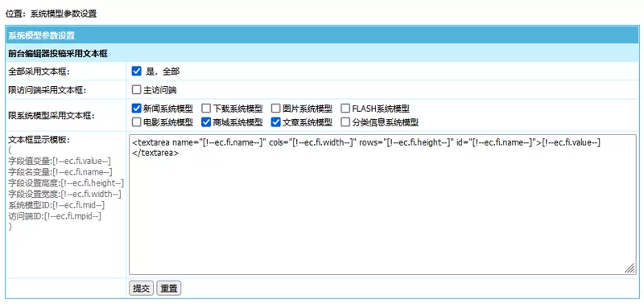Click the 字段设置宽度 [!--ec.fi.width--] hint
The image size is (644, 308).
[64, 194]
